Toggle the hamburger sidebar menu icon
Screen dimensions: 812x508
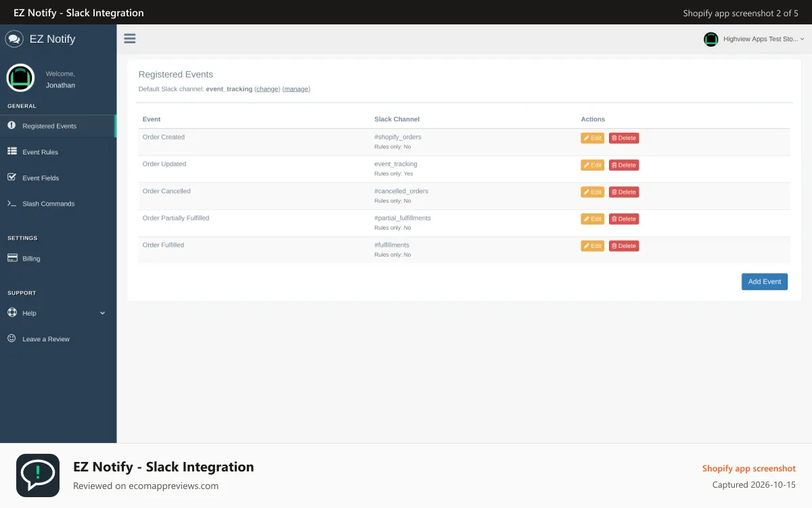(130, 39)
